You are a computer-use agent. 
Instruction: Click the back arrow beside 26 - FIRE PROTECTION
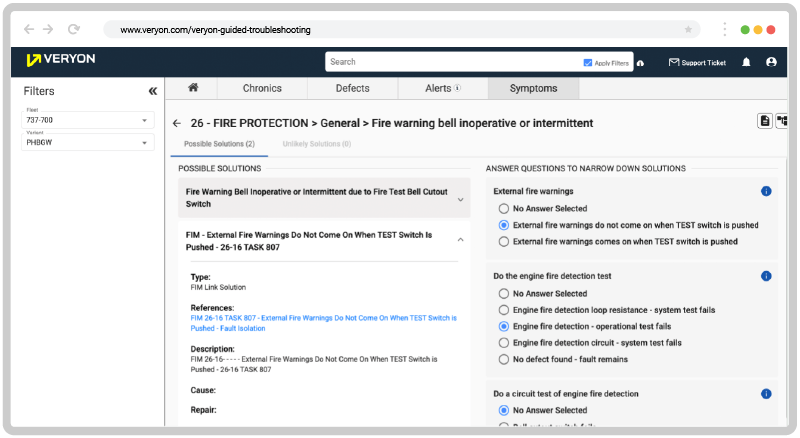click(x=177, y=123)
